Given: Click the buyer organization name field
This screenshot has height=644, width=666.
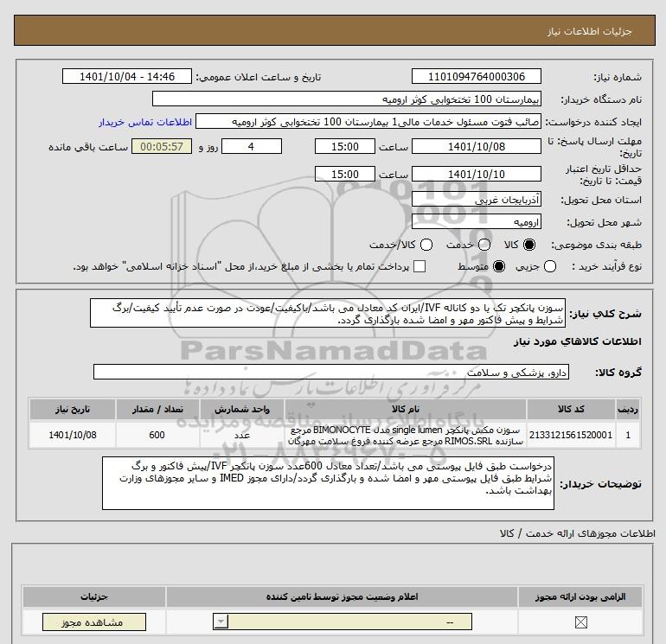Looking at the screenshot, I should (347, 99).
